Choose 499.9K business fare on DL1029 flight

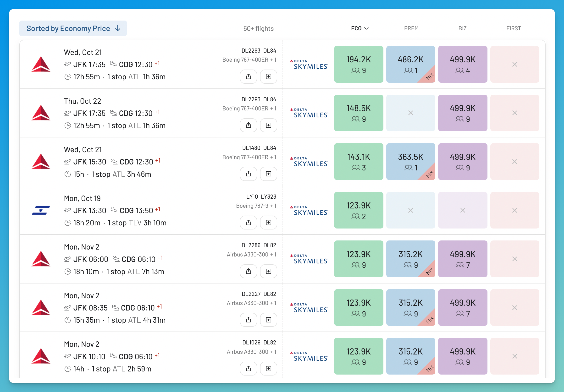[x=463, y=356]
